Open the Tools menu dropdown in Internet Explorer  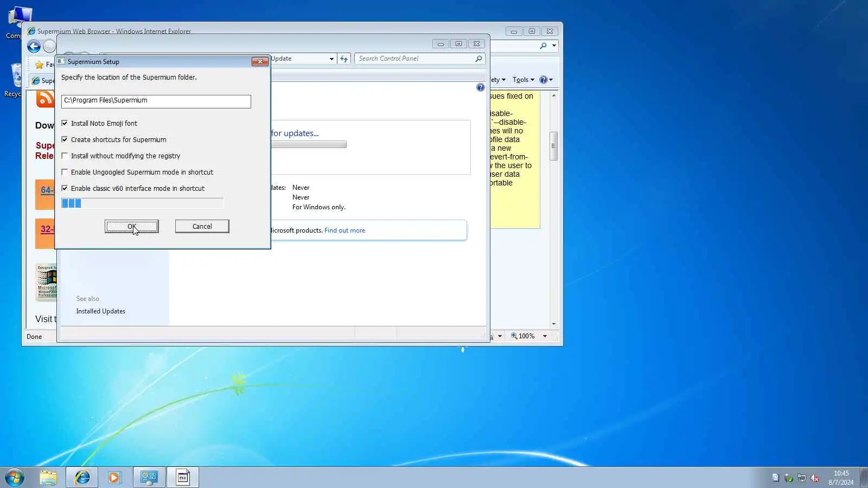[523, 80]
